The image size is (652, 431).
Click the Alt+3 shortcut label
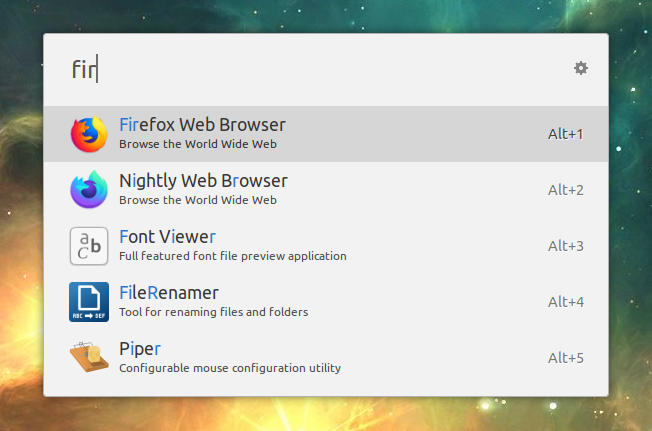click(566, 246)
